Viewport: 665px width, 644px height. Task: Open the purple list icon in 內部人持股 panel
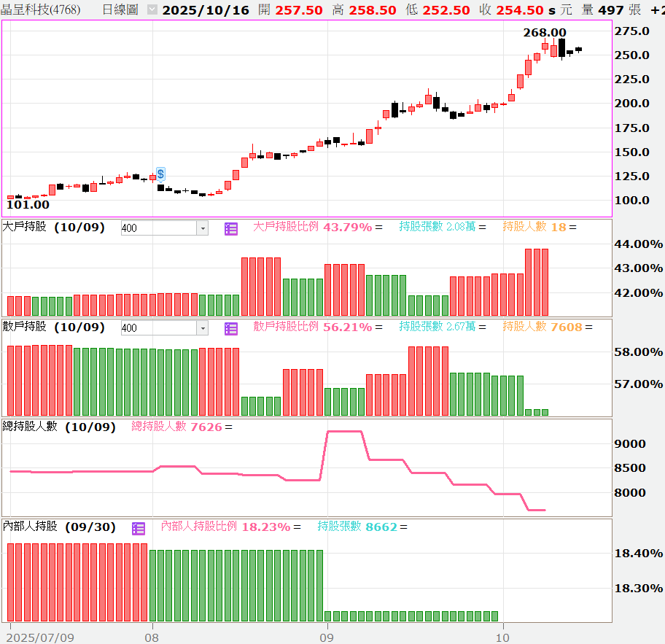tap(139, 528)
